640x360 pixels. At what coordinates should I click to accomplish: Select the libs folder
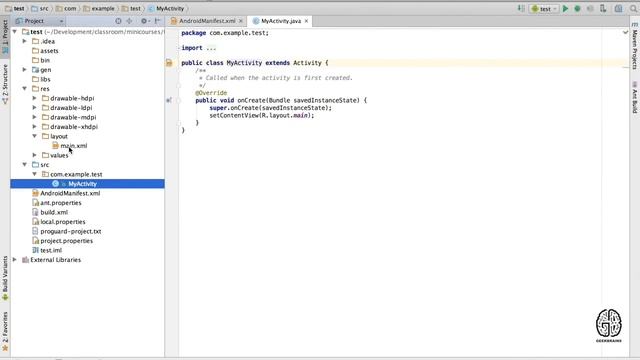[45, 79]
